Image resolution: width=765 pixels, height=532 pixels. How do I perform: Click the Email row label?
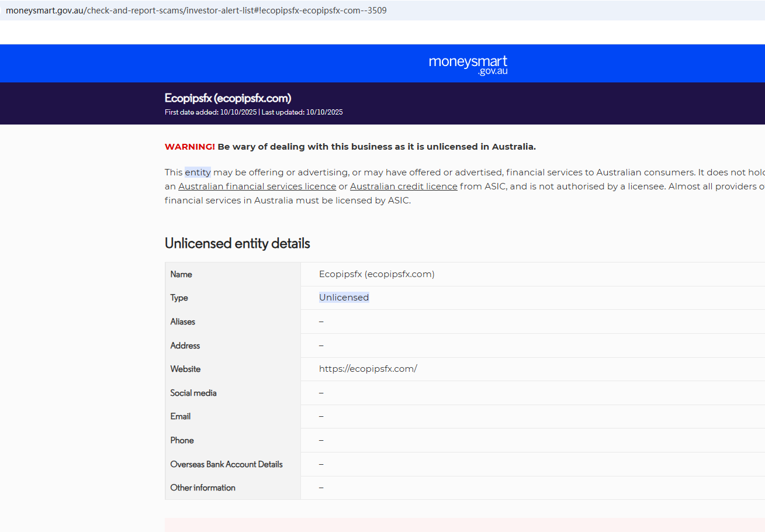point(181,416)
